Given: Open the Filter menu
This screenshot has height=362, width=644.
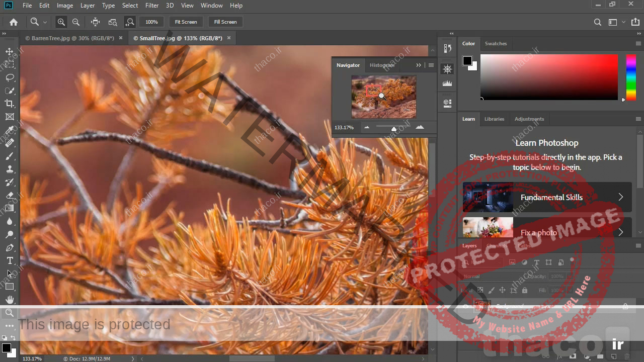Looking at the screenshot, I should [152, 6].
